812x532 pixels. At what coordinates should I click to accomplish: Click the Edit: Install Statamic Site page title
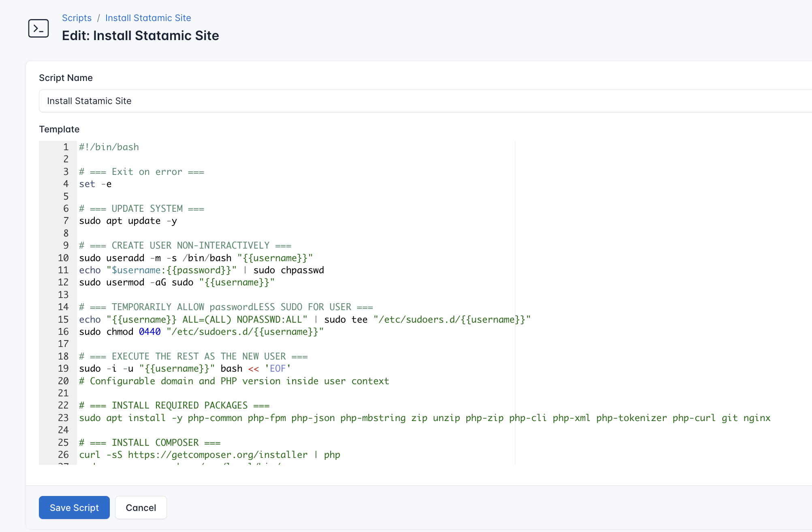click(140, 36)
